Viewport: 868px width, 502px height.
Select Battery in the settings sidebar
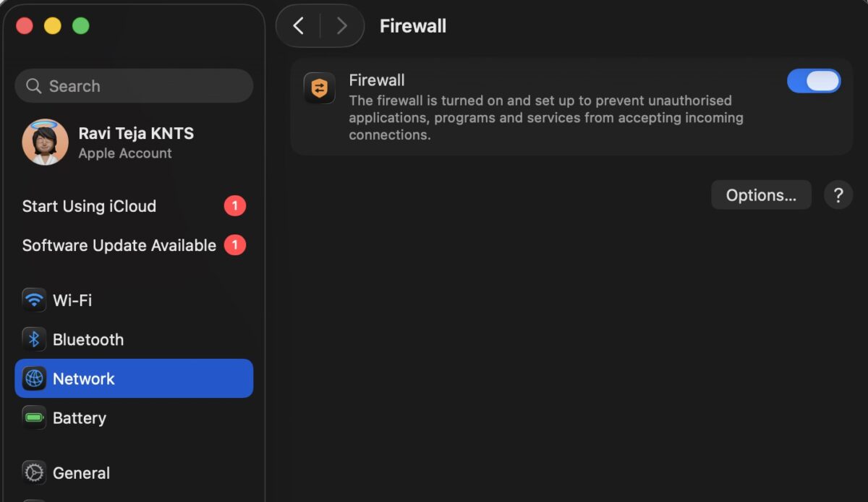coord(80,417)
